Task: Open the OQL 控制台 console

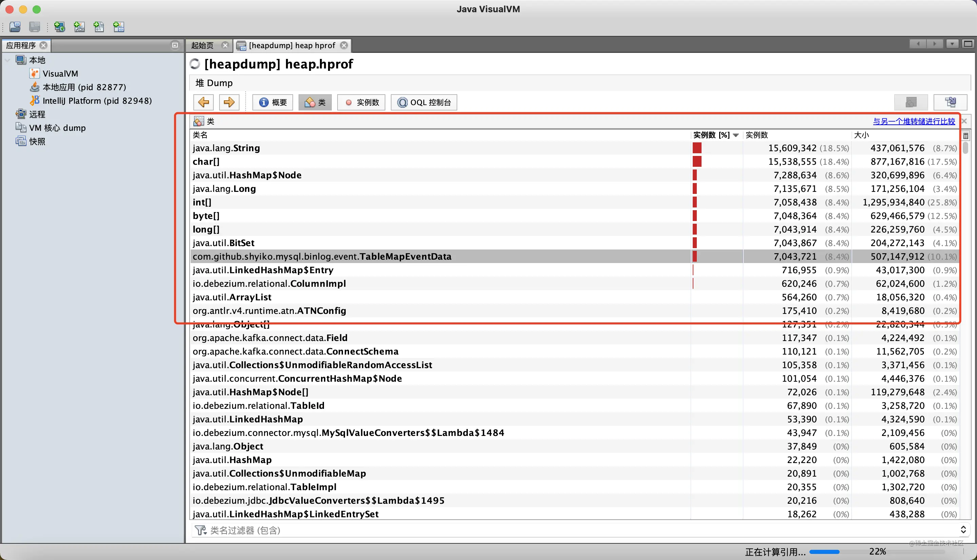Action: pos(424,102)
